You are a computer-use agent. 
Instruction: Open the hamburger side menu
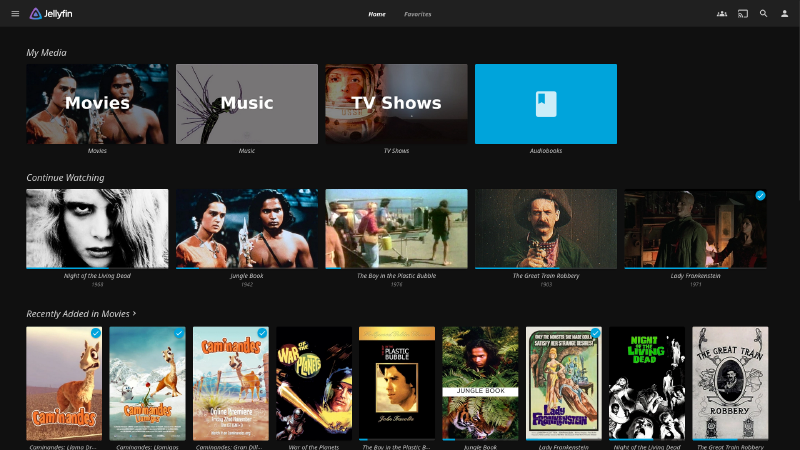(x=15, y=14)
